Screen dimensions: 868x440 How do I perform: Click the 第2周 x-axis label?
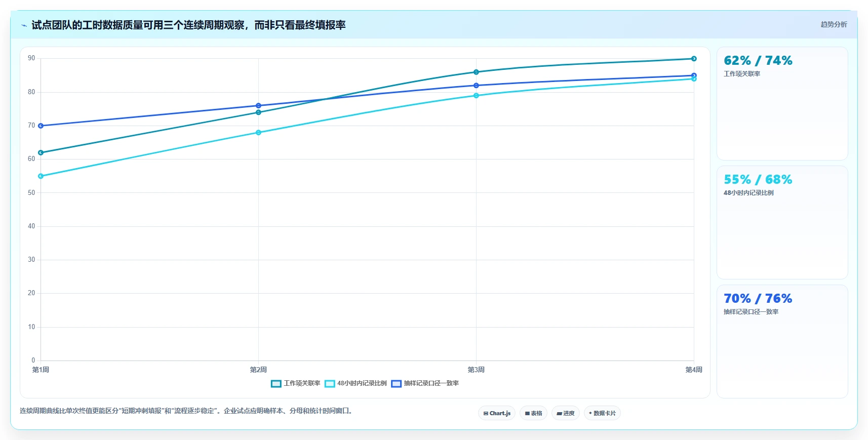click(x=258, y=370)
